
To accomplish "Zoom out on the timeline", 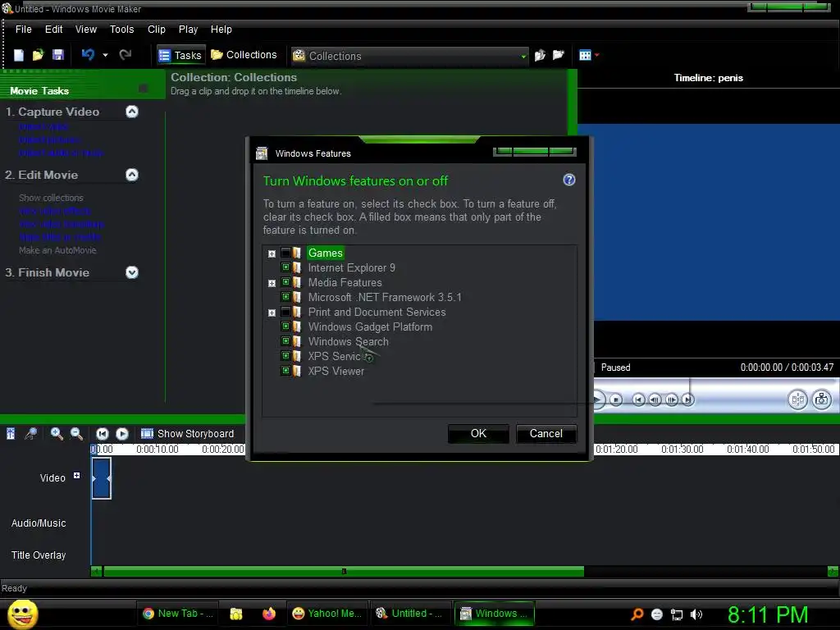I will tap(76, 433).
